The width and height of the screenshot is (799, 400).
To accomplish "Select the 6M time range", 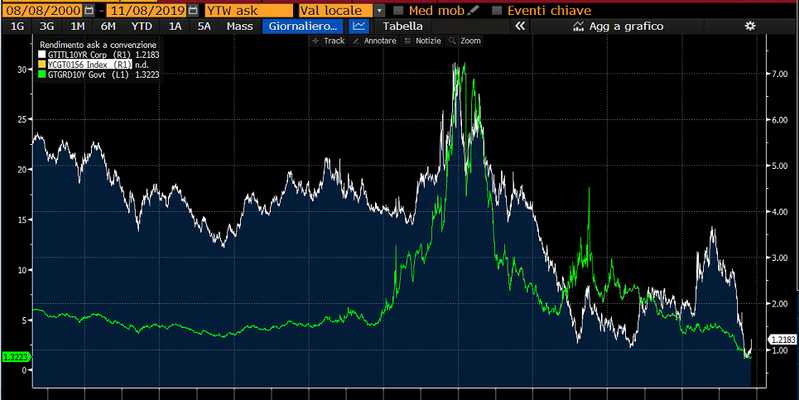I will pyautogui.click(x=108, y=26).
